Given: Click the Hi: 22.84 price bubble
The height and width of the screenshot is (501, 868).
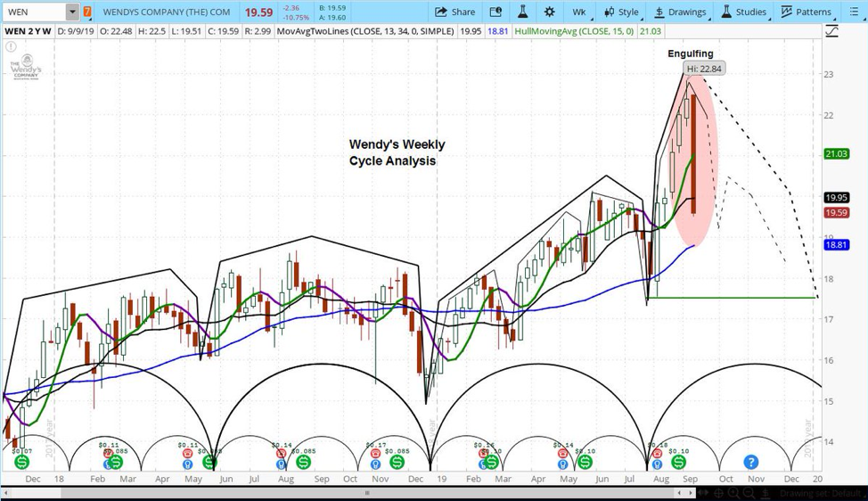Looking at the screenshot, I should [x=703, y=69].
